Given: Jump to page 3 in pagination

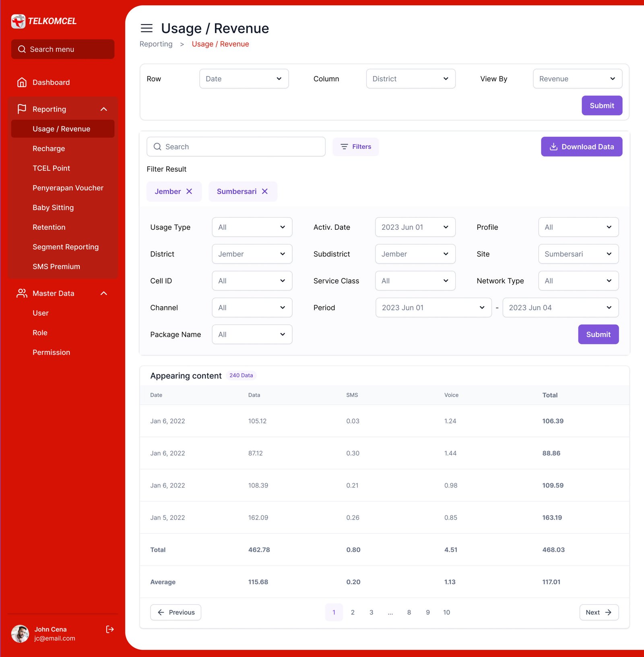Looking at the screenshot, I should tap(371, 612).
